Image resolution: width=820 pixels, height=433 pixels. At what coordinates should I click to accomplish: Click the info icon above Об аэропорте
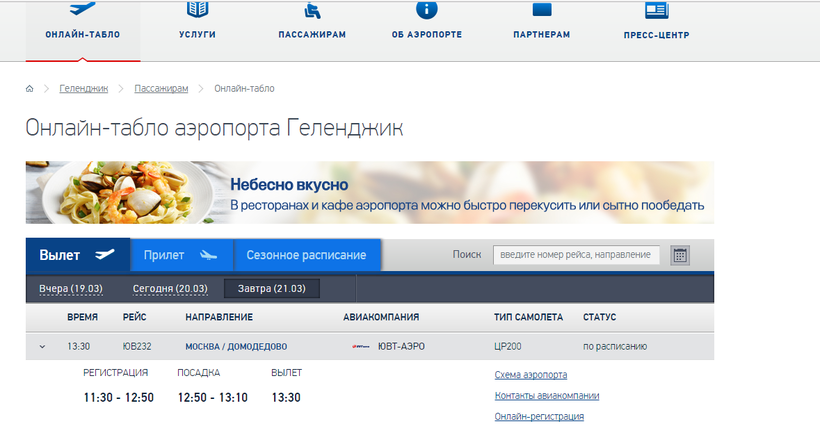point(427,10)
